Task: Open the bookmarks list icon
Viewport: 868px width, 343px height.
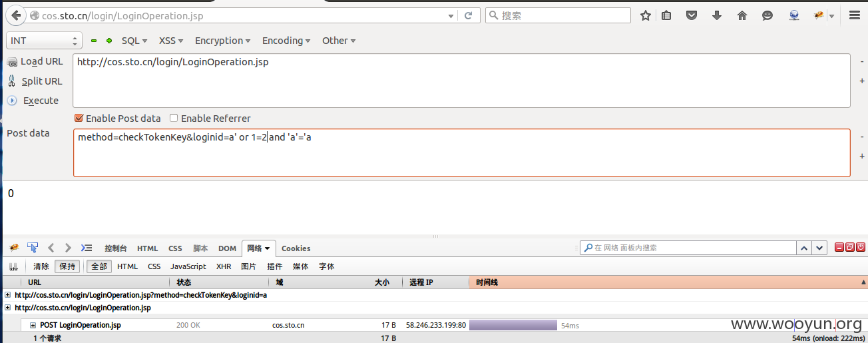Action: [666, 15]
